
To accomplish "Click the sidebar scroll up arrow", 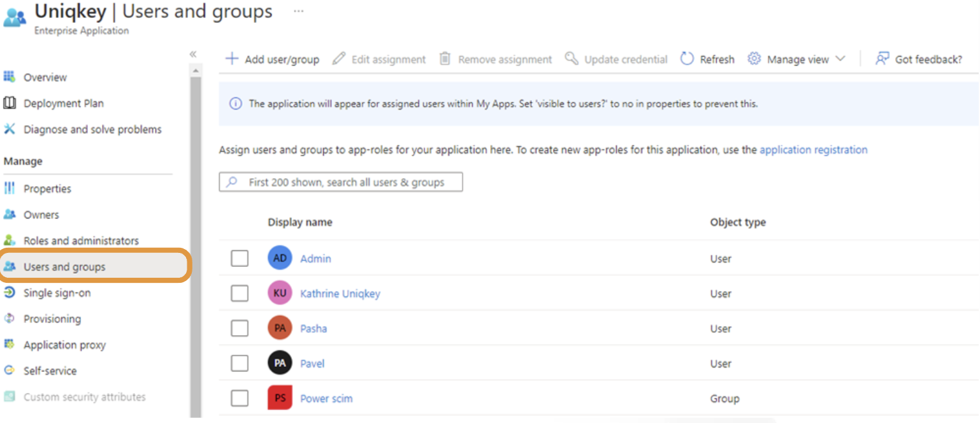I will (196, 69).
